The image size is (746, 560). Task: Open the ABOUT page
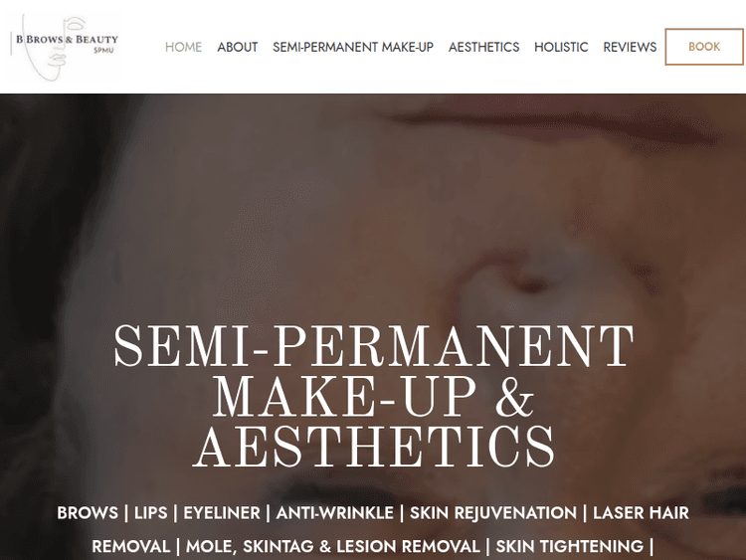click(238, 47)
